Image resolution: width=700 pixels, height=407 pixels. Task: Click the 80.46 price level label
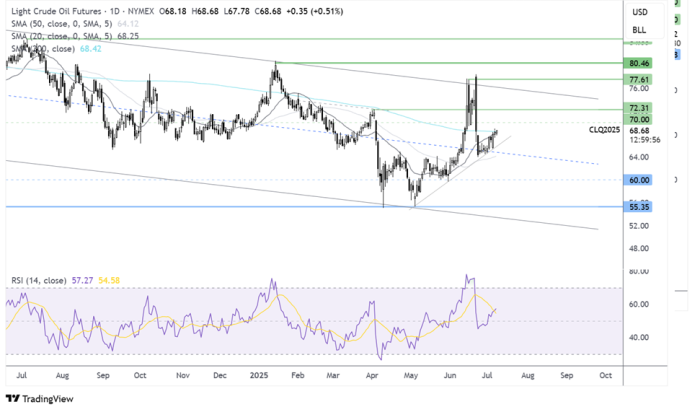click(639, 63)
